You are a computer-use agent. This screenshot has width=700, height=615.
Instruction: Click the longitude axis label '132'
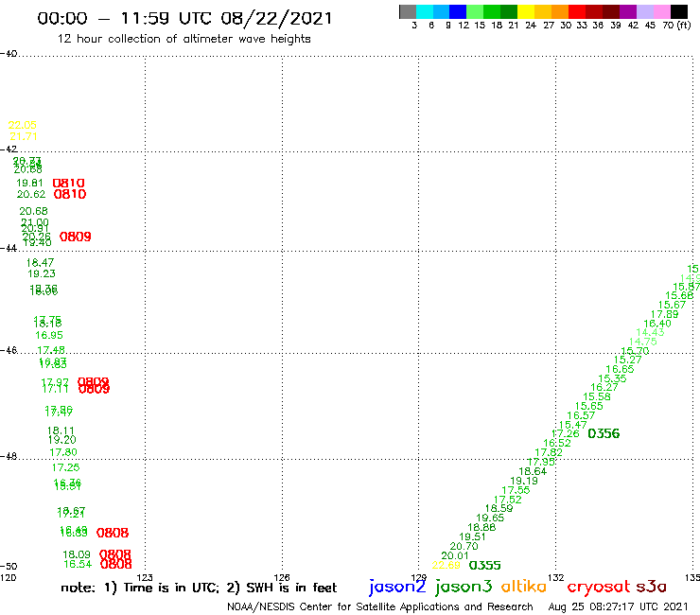tap(556, 577)
